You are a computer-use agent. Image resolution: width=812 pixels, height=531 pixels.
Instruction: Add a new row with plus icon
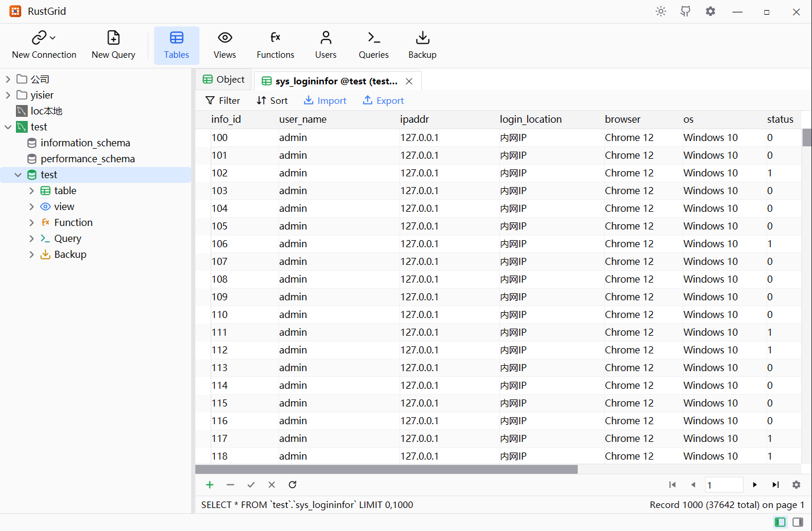(x=209, y=484)
